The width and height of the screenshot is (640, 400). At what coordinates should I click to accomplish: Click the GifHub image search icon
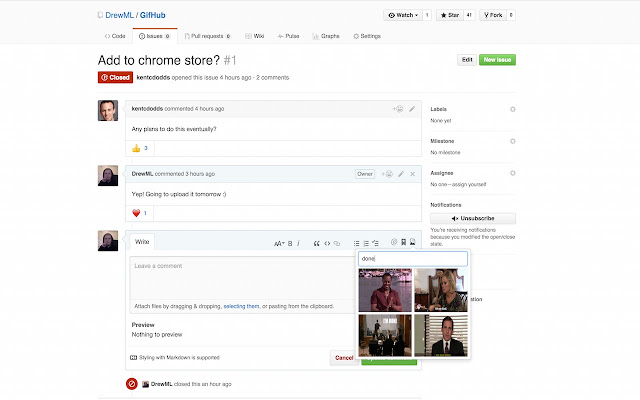pos(413,242)
